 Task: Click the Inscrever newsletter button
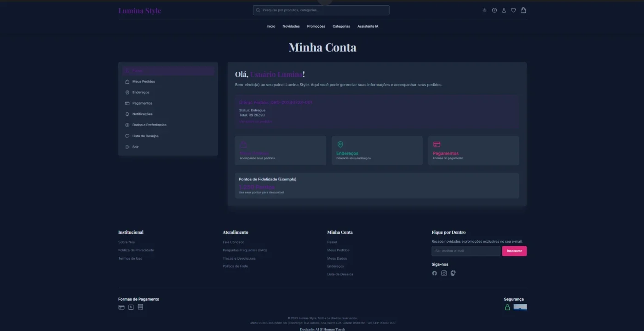coord(514,251)
